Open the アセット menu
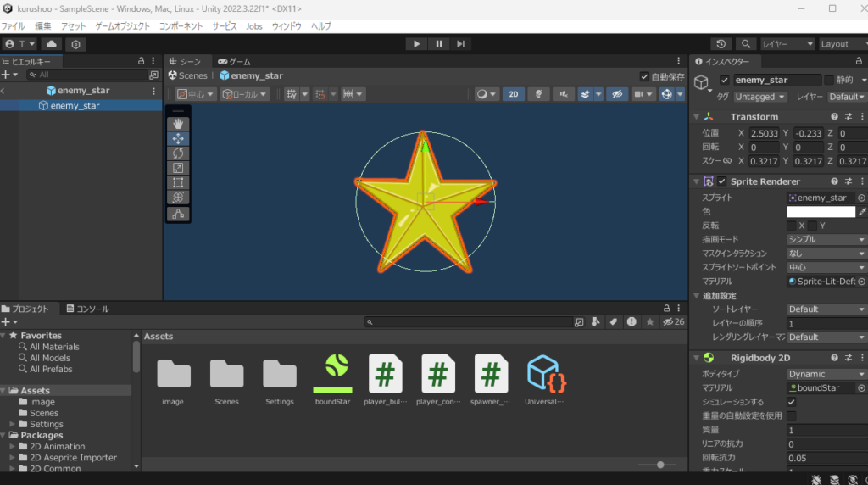The width and height of the screenshot is (868, 485). [74, 26]
